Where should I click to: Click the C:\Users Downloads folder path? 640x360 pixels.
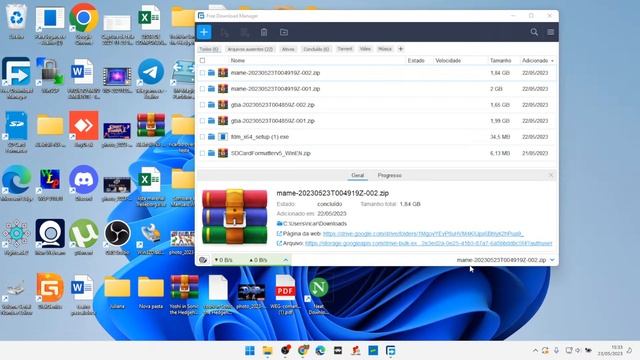coord(315,224)
